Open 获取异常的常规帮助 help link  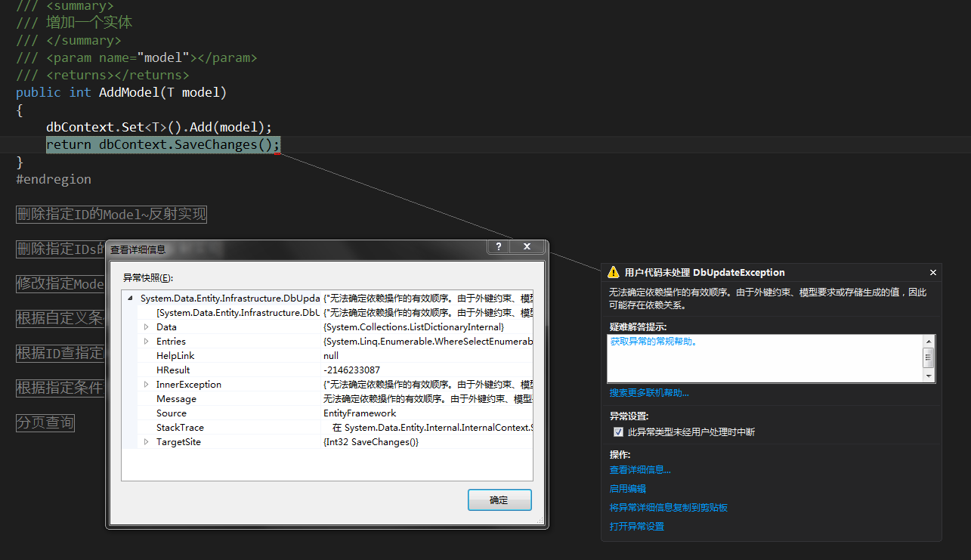[654, 342]
